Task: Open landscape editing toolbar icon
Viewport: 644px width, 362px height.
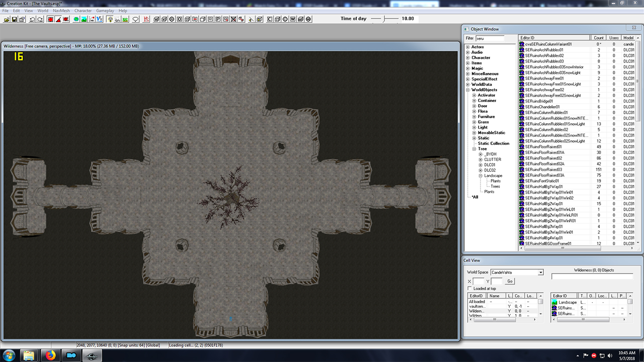Action: coord(84,19)
